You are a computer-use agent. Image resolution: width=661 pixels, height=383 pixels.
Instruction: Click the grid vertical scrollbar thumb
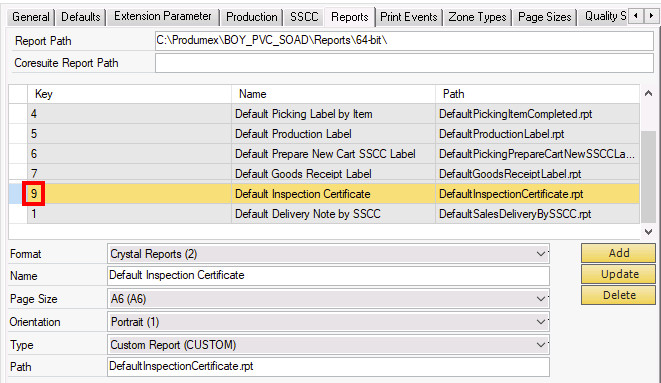pos(648,177)
